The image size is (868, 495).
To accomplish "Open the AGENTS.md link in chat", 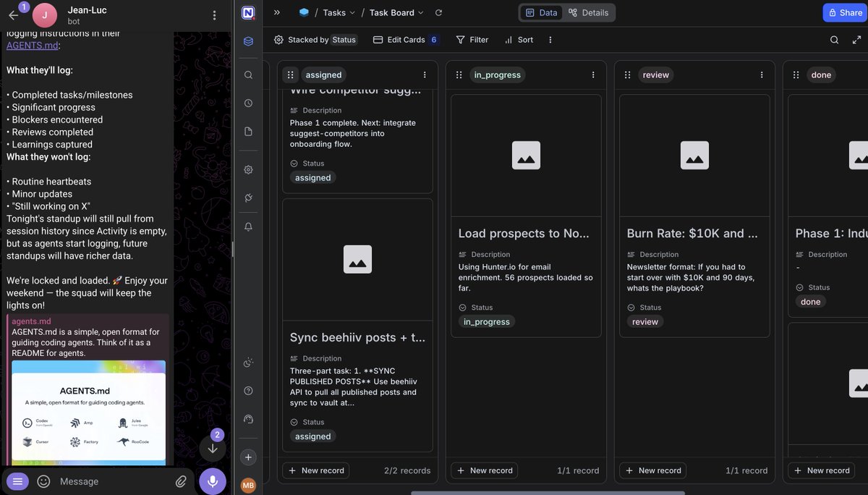I will (33, 45).
